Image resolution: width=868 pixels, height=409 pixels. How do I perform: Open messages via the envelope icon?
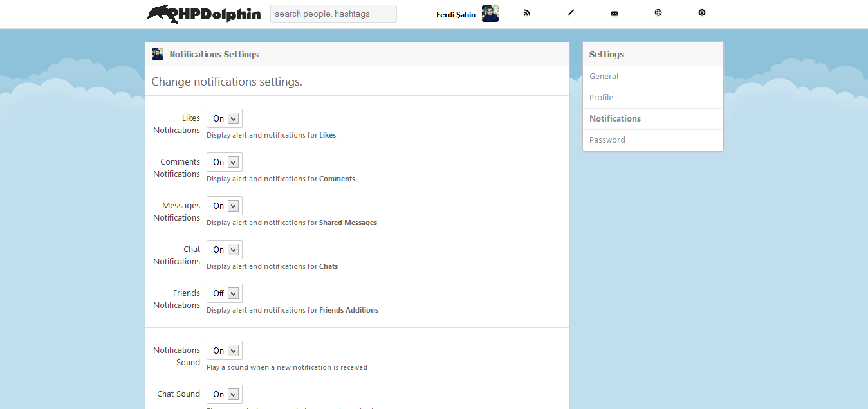pyautogui.click(x=614, y=12)
